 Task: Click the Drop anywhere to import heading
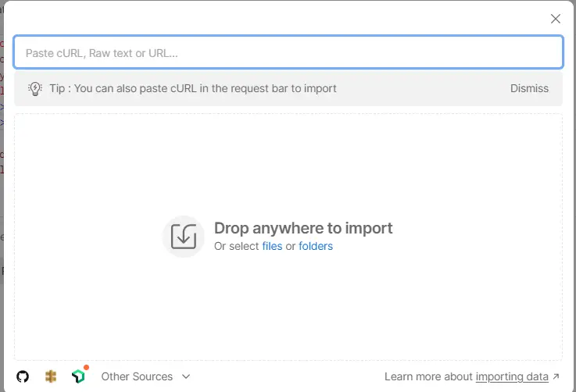click(303, 228)
